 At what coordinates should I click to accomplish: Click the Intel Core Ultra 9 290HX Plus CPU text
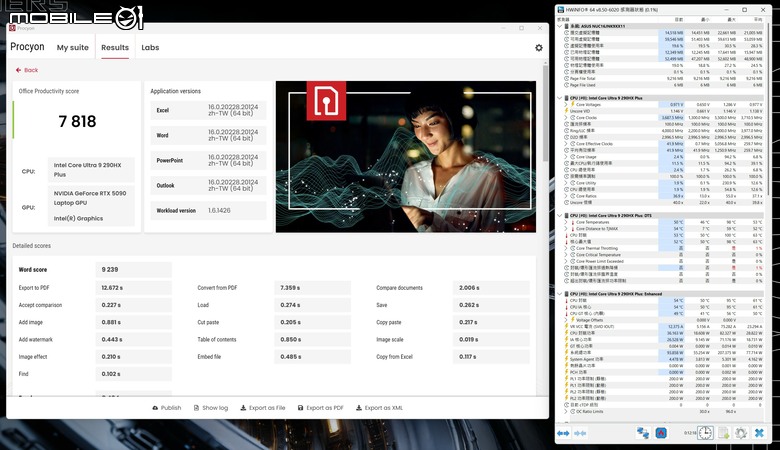tap(88, 170)
